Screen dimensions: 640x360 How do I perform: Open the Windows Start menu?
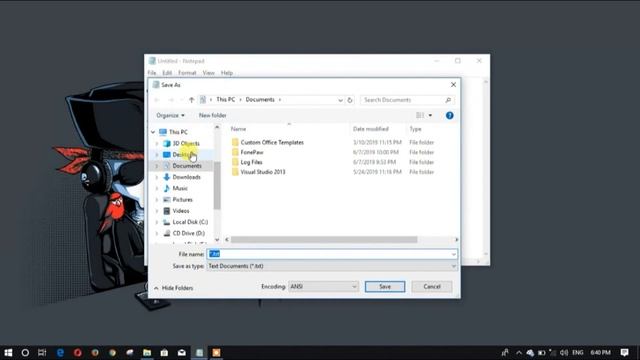(x=8, y=352)
